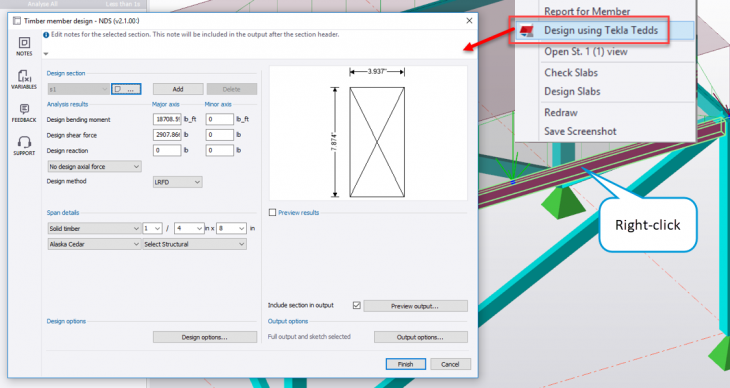Open the Alaska Cedar species dropdown

click(x=94, y=244)
